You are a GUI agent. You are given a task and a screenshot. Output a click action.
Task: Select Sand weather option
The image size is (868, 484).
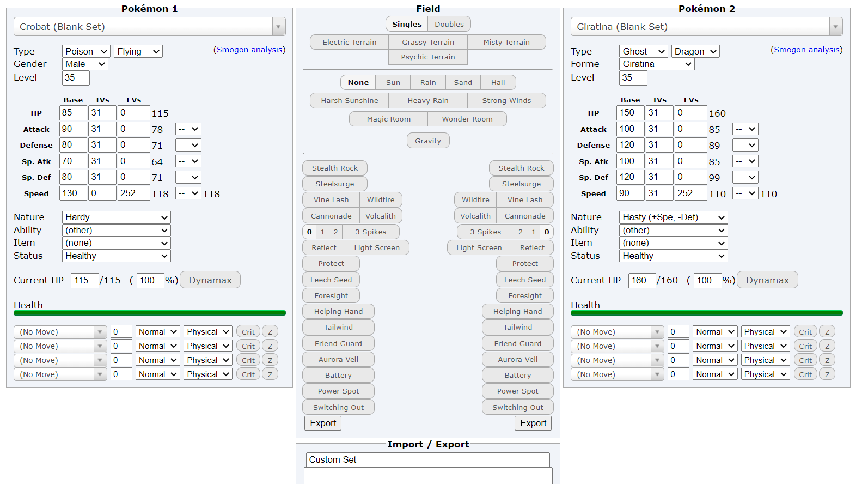click(463, 82)
